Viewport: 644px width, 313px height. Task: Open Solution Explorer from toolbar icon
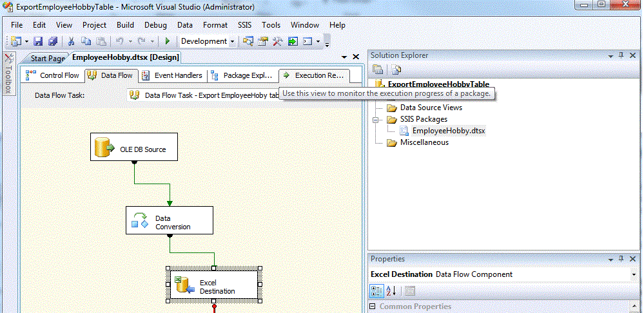click(248, 41)
